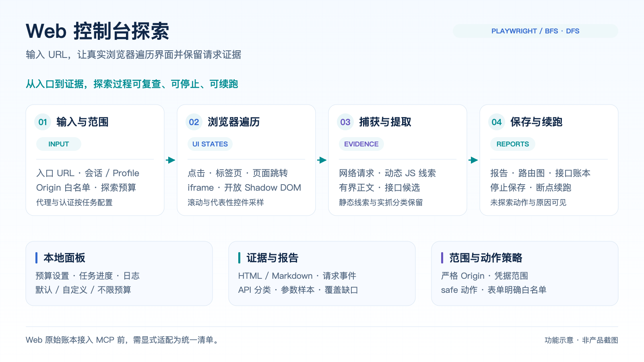Select the INPUT tag pill
Image resolution: width=644 pixels, height=362 pixels.
59,144
